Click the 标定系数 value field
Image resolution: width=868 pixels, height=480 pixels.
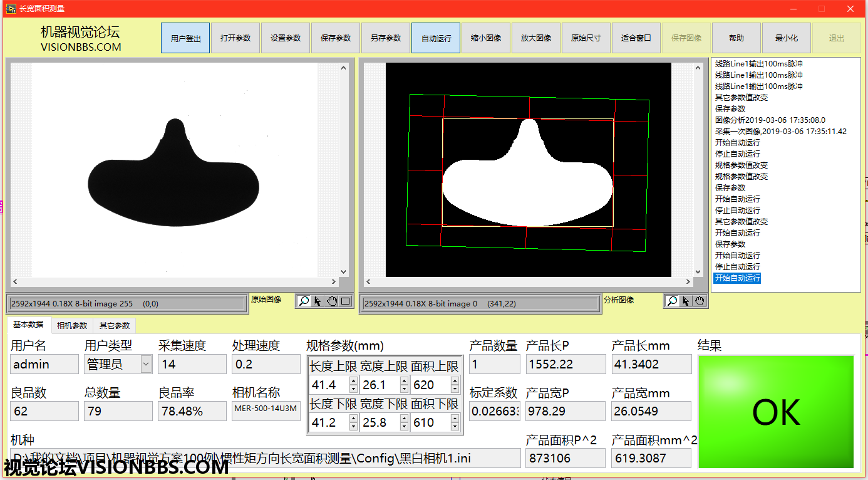click(495, 411)
